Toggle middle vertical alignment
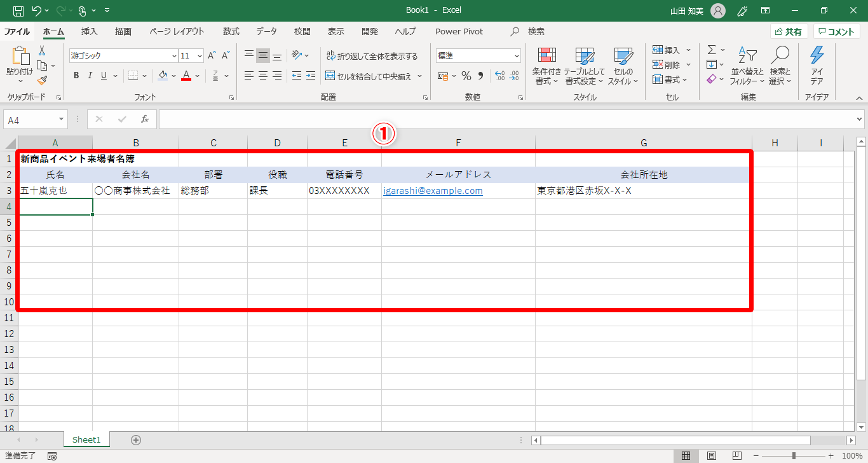868x463 pixels. coord(263,56)
